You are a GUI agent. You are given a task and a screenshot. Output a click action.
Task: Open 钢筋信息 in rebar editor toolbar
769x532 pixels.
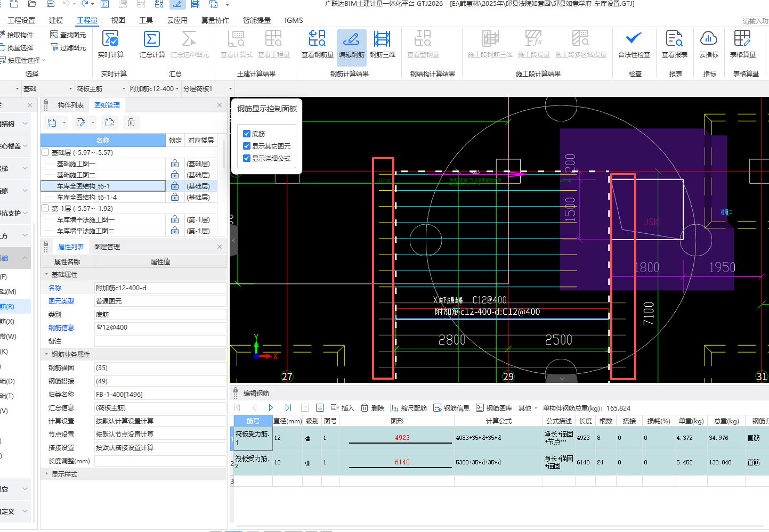[451, 408]
